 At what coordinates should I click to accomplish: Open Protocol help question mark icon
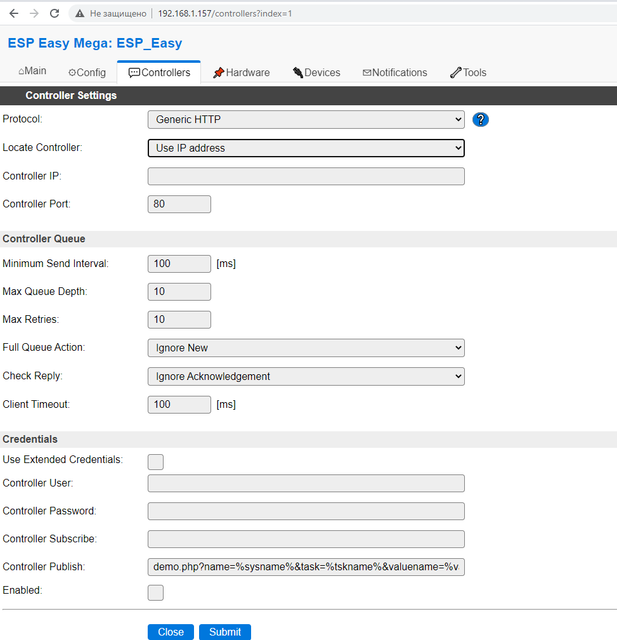click(x=480, y=120)
